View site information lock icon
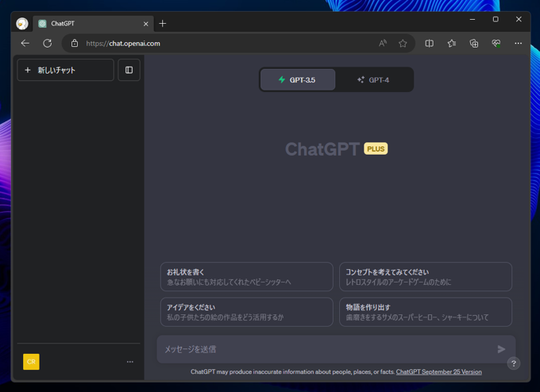The height and width of the screenshot is (392, 540). pyautogui.click(x=75, y=44)
